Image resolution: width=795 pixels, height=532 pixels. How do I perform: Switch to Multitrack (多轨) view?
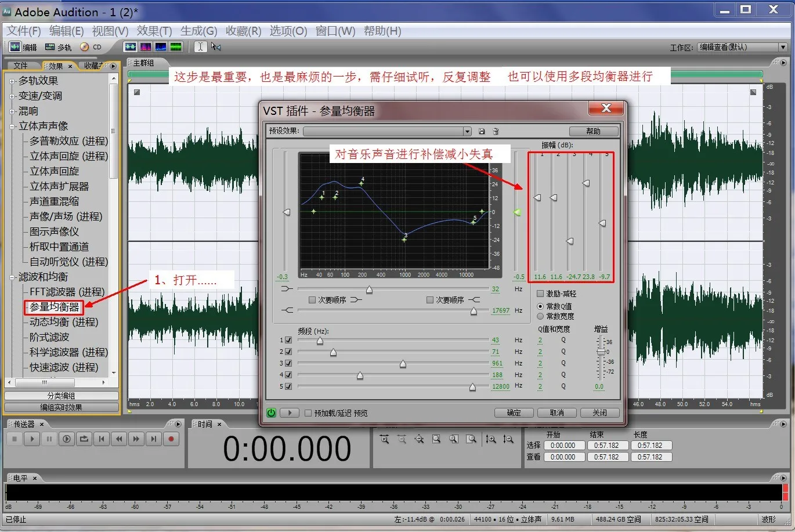[x=58, y=47]
